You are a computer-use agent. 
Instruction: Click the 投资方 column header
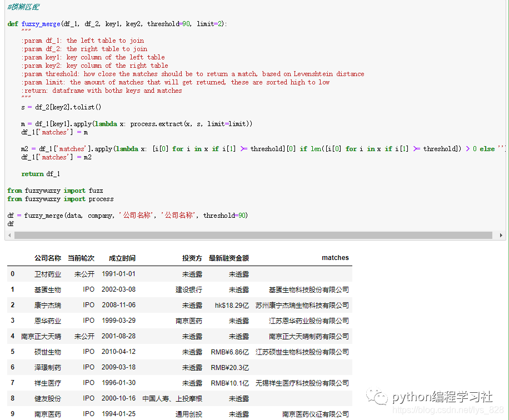(x=192, y=258)
